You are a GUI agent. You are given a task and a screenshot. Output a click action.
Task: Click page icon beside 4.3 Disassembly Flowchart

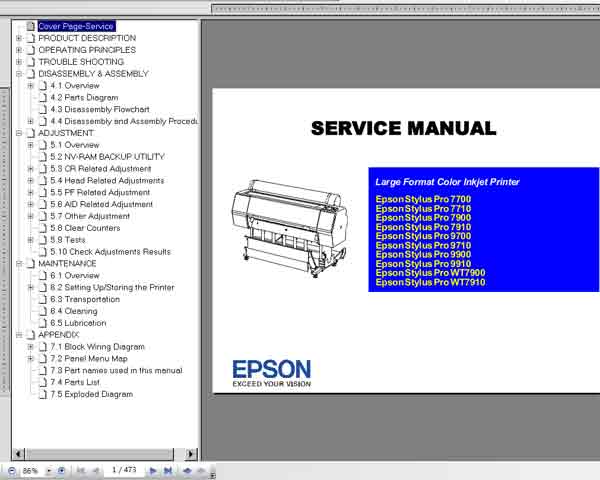pos(43,109)
